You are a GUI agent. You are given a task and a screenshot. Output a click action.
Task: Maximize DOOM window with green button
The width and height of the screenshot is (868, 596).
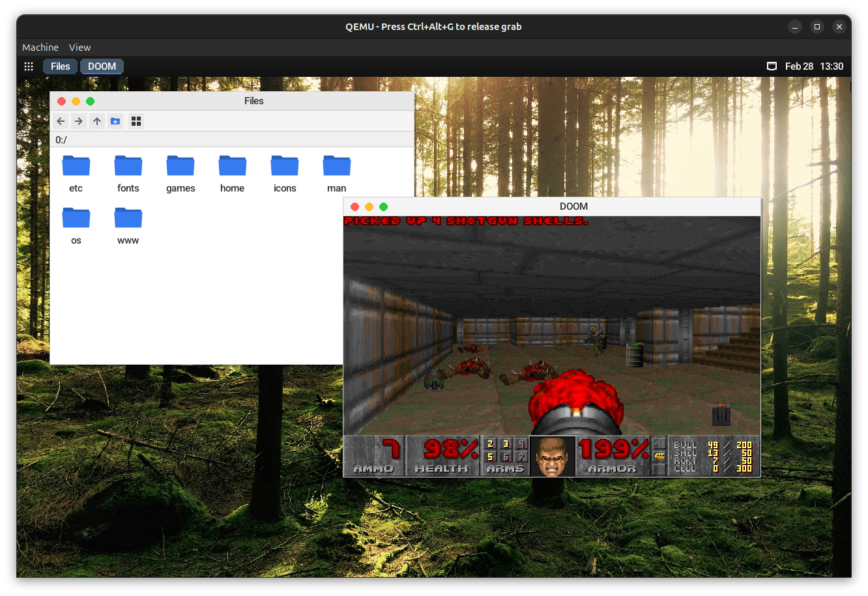pyautogui.click(x=384, y=206)
